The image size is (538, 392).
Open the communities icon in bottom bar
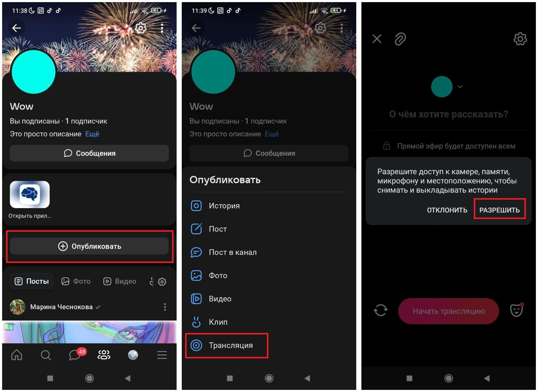pyautogui.click(x=104, y=355)
